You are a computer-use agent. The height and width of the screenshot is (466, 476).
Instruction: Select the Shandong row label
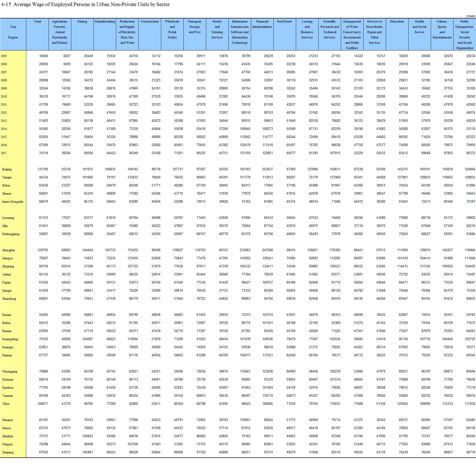click(9, 299)
